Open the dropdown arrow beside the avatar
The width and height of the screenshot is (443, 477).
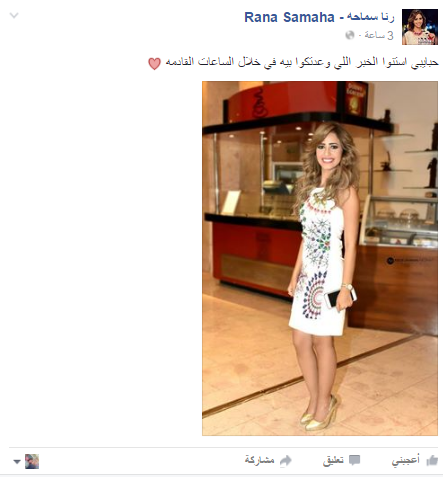17,462
